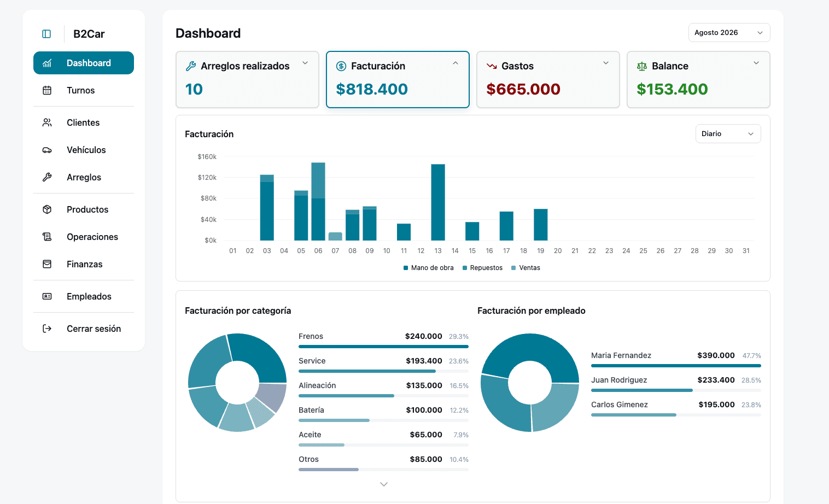Image resolution: width=829 pixels, height=504 pixels.
Task: Toggle Mano de obra legend series
Action: click(x=429, y=268)
